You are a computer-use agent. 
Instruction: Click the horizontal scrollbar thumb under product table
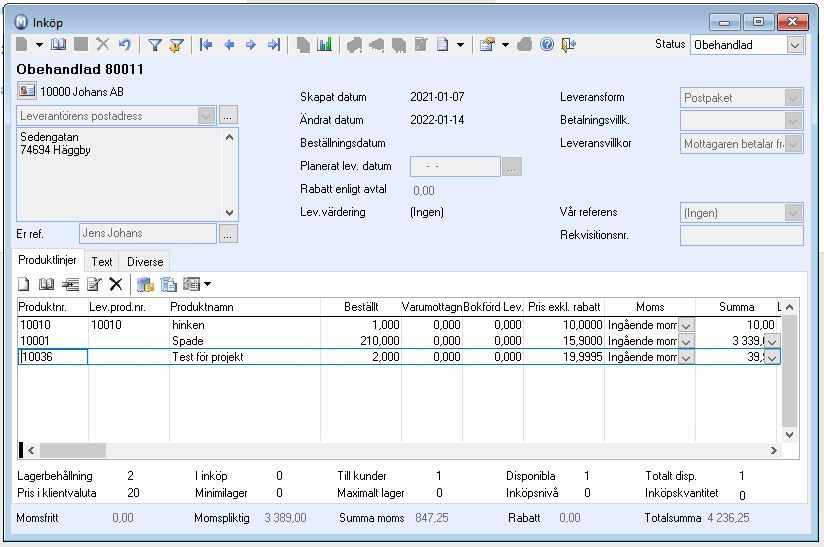[x=73, y=450]
